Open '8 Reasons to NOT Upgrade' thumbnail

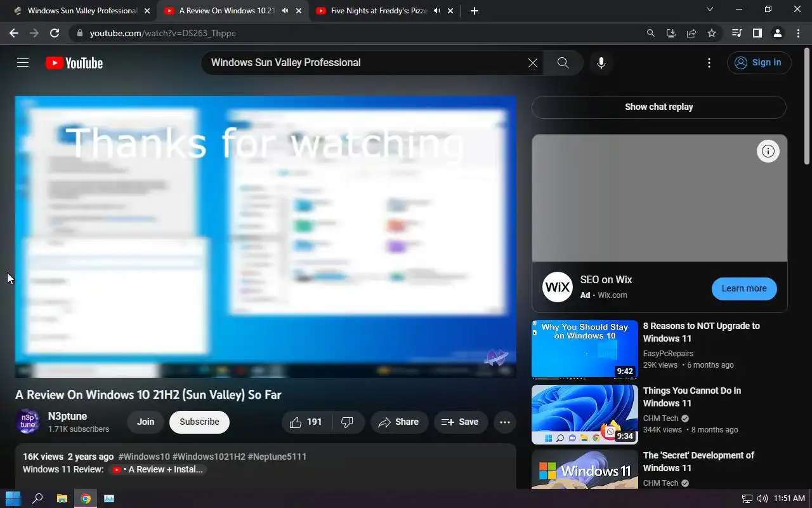(x=585, y=349)
